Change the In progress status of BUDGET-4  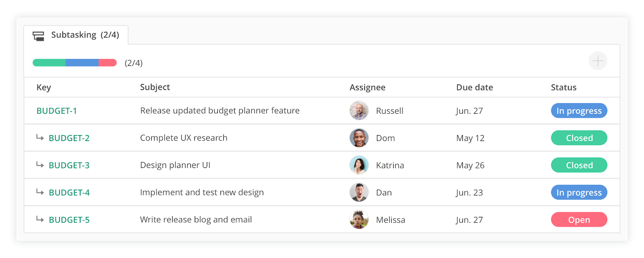pyautogui.click(x=579, y=192)
